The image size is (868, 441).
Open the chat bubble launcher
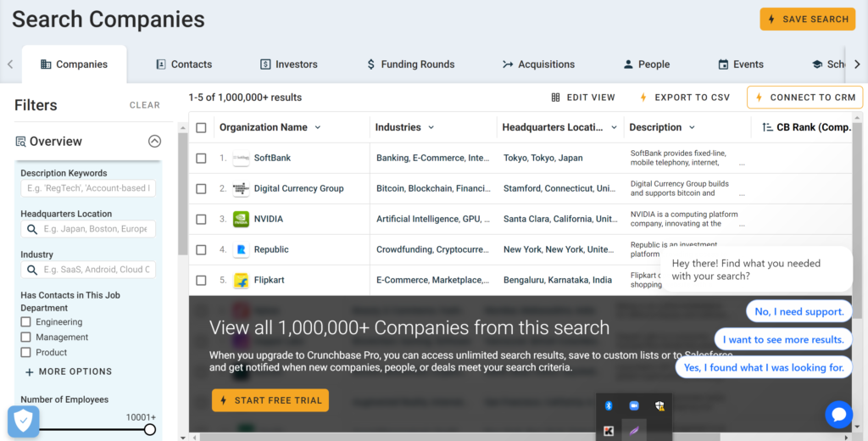(x=839, y=415)
